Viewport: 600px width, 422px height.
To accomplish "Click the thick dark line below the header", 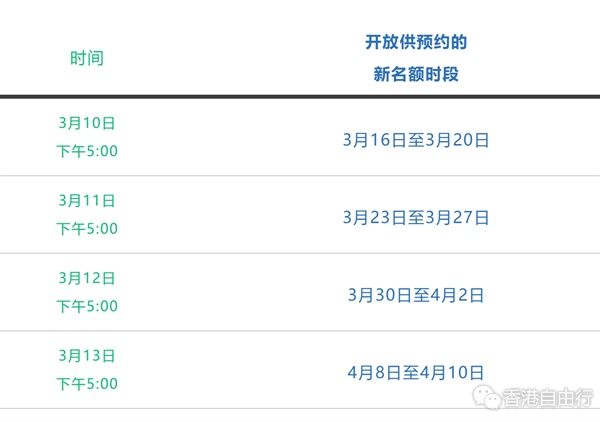I will click(x=300, y=97).
